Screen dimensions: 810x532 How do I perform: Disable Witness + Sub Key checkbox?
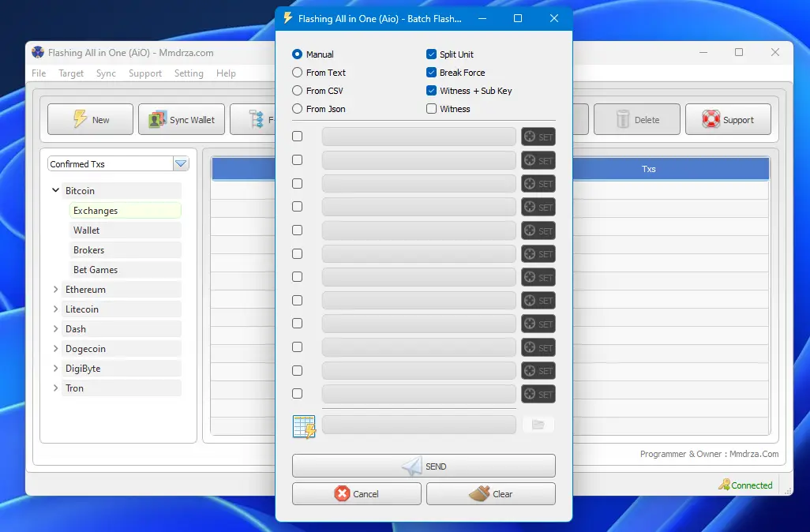[x=431, y=91]
